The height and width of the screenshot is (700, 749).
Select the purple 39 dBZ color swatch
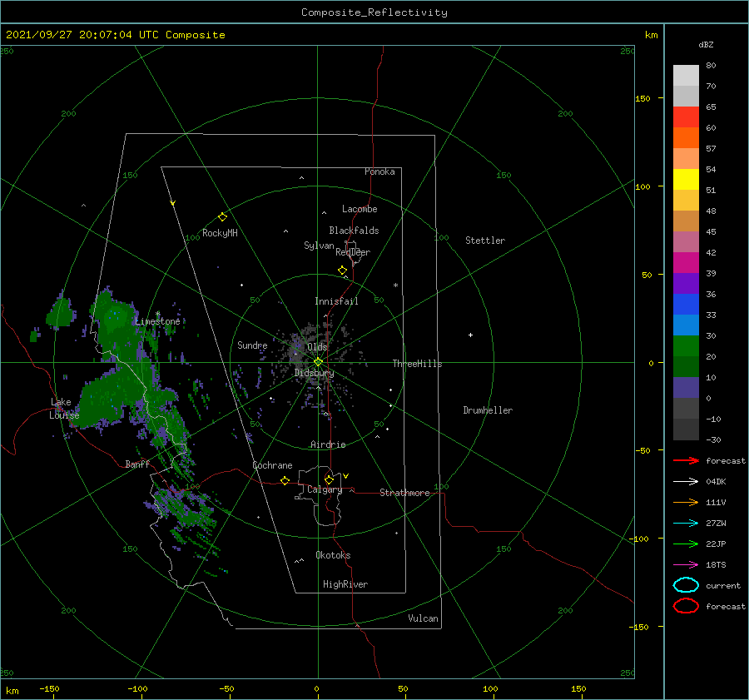(686, 283)
